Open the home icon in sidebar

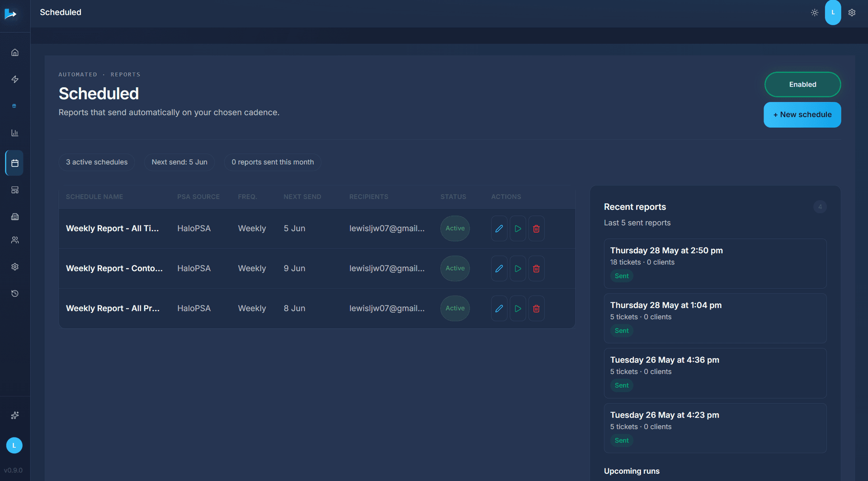[15, 52]
